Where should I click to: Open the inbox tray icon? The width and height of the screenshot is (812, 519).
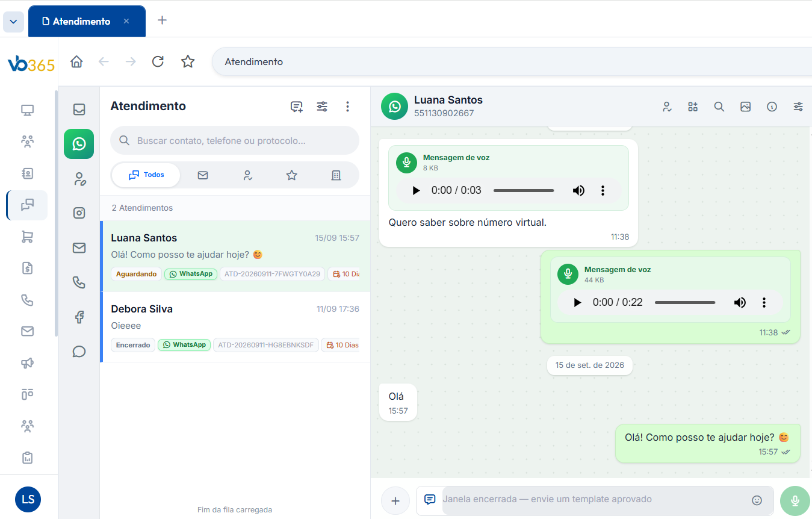coord(79,110)
